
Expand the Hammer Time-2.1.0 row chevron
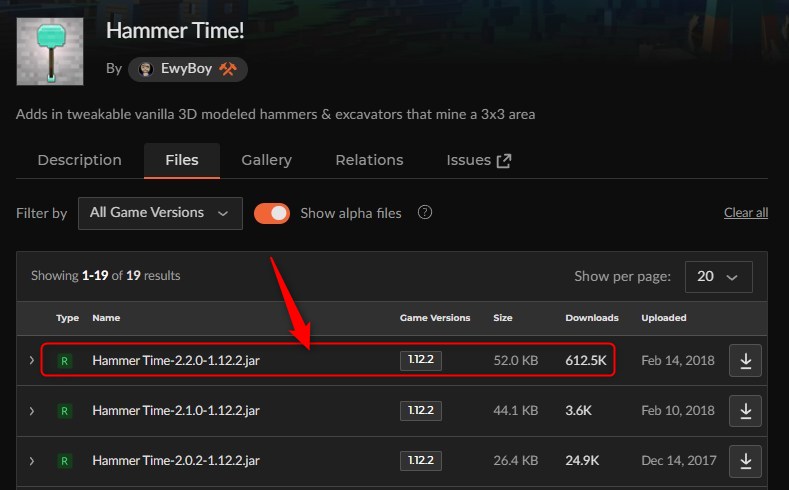pos(31,411)
